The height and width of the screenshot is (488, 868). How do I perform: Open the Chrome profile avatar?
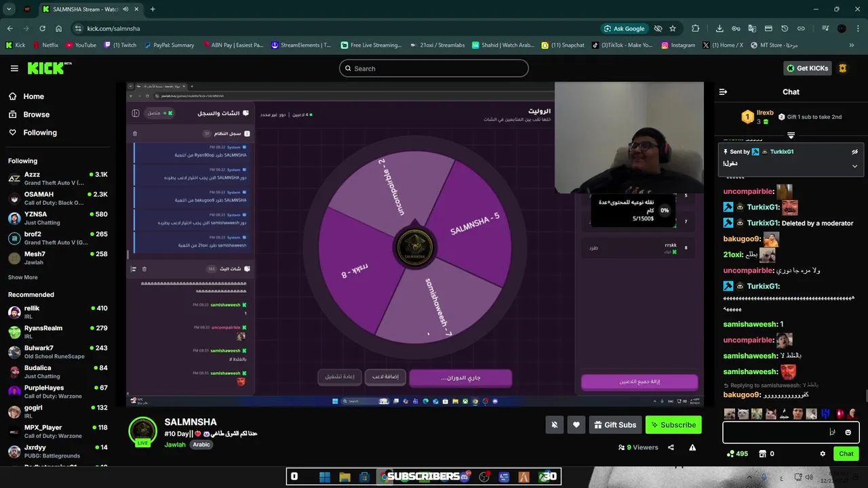click(842, 28)
